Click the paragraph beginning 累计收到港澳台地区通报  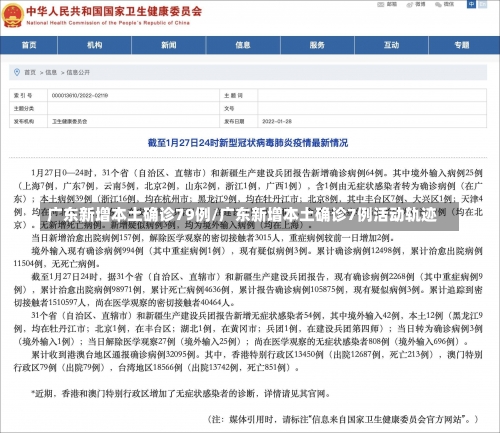coord(248,361)
